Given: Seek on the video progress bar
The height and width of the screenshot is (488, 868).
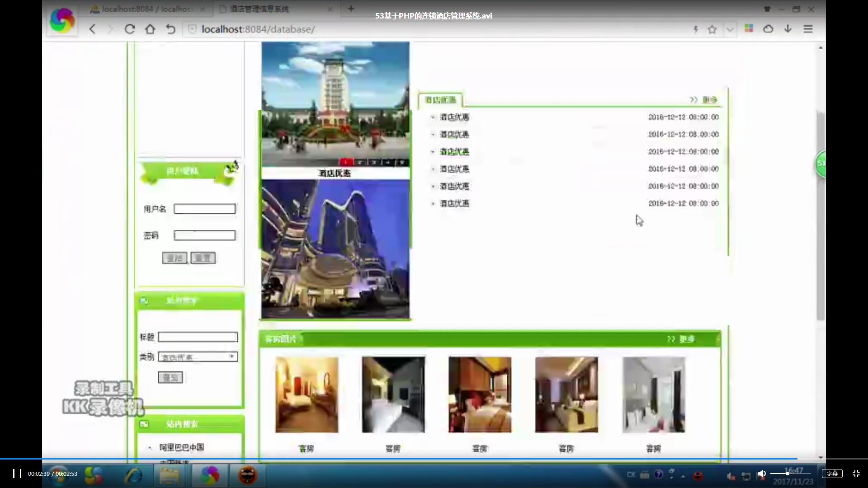Looking at the screenshot, I should pyautogui.click(x=434, y=459).
